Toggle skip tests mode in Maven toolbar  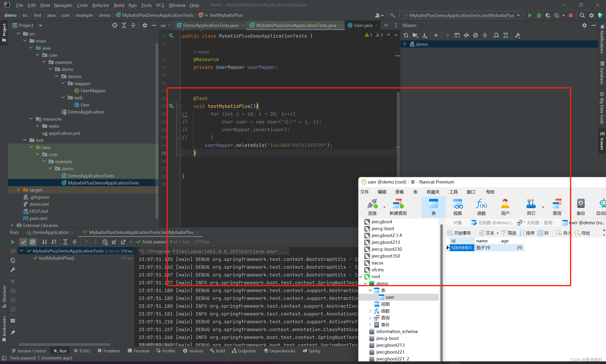click(475, 35)
